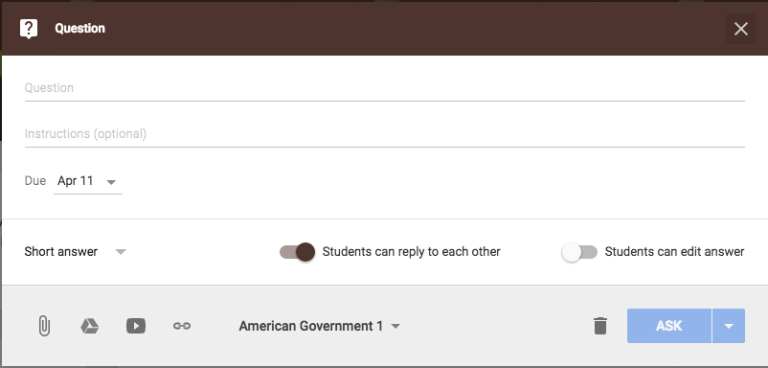The width and height of the screenshot is (768, 368).
Task: Click the Short answer label
Action: [61, 252]
